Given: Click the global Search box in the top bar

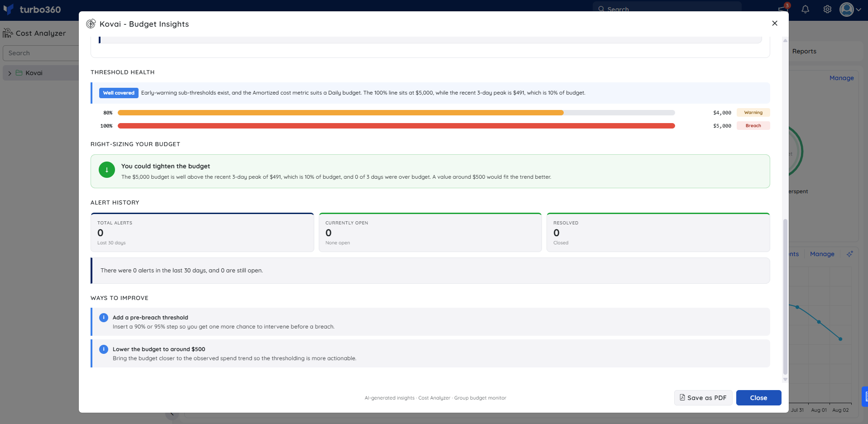Looking at the screenshot, I should pos(667,9).
